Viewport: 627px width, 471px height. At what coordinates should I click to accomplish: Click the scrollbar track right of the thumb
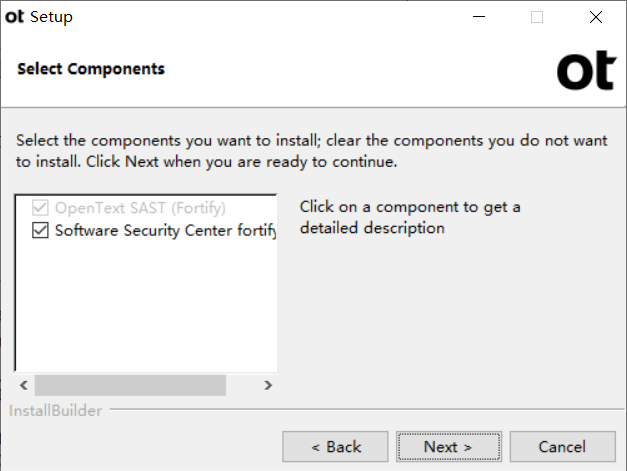(x=243, y=385)
